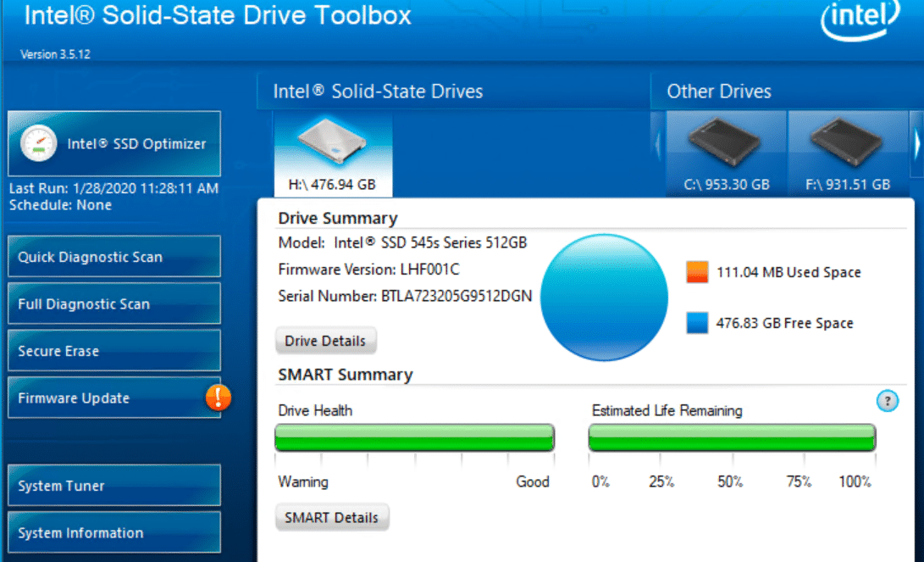Click the Last Run timestamp text
The width and height of the screenshot is (924, 562).
[113, 189]
